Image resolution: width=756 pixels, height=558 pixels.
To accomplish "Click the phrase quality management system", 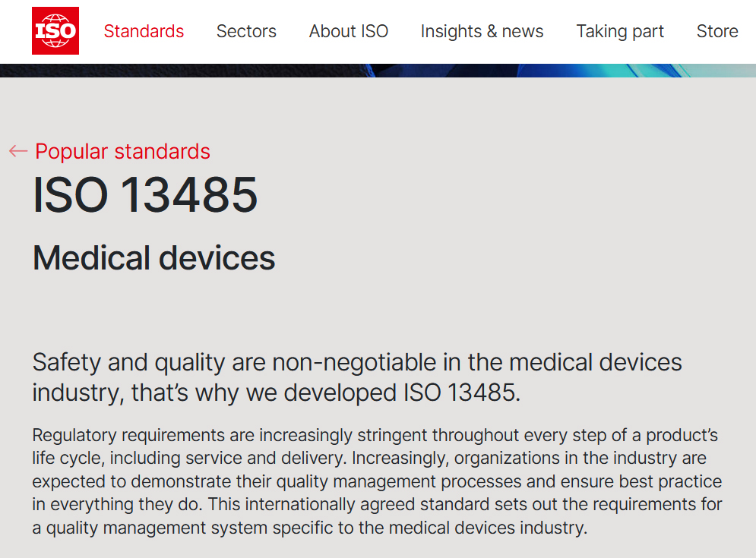I will pyautogui.click(x=150, y=528).
